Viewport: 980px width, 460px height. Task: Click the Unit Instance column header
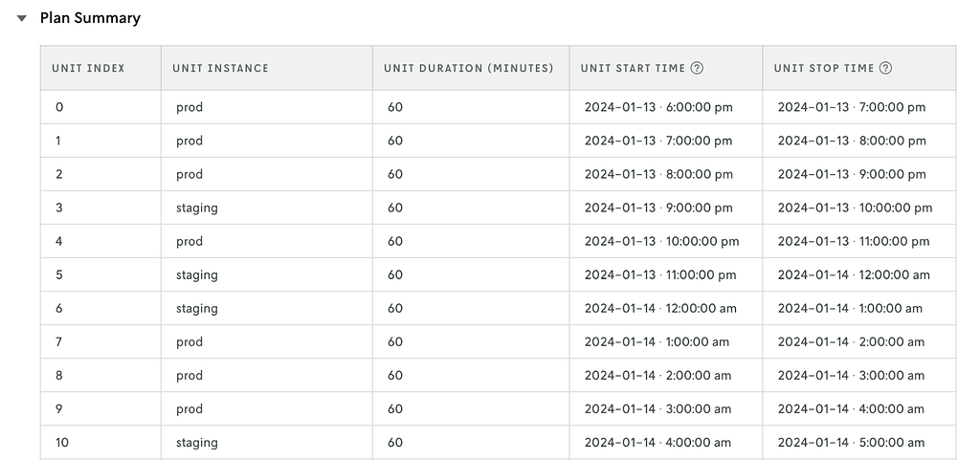(220, 68)
